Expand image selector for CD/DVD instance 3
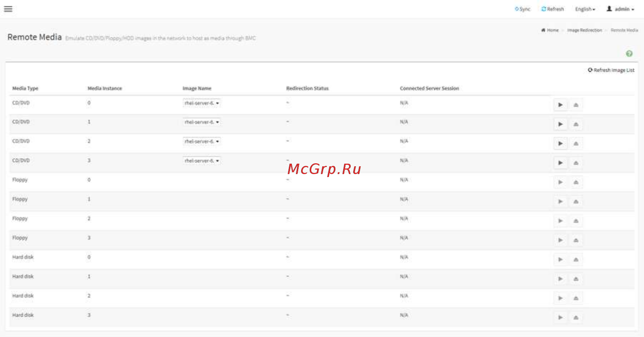This screenshot has height=337, width=644. tap(202, 161)
